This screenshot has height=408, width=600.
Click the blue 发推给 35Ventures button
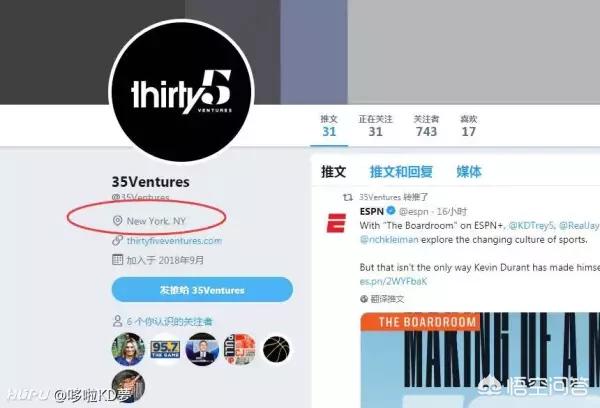click(x=202, y=290)
